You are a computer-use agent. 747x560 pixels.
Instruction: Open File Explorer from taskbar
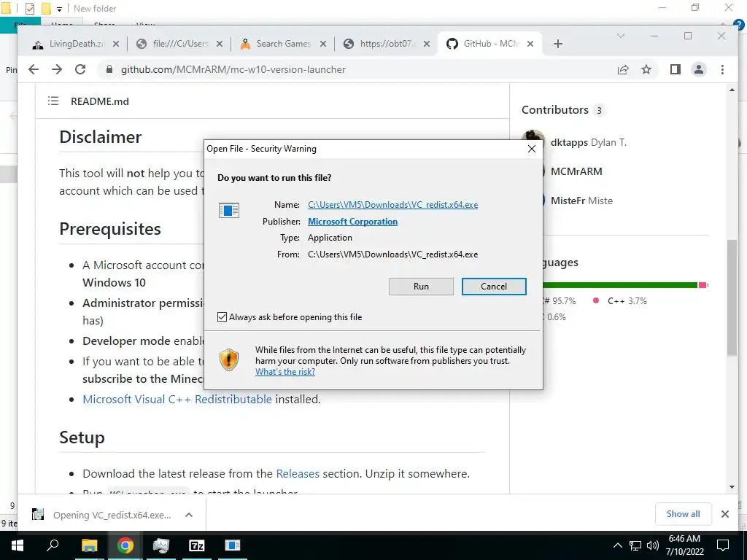(x=89, y=545)
